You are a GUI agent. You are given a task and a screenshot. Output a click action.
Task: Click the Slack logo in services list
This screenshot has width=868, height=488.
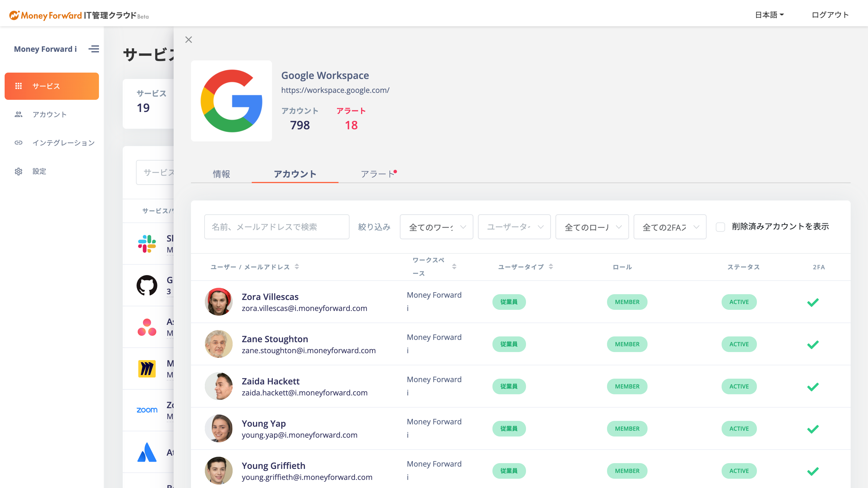point(147,244)
